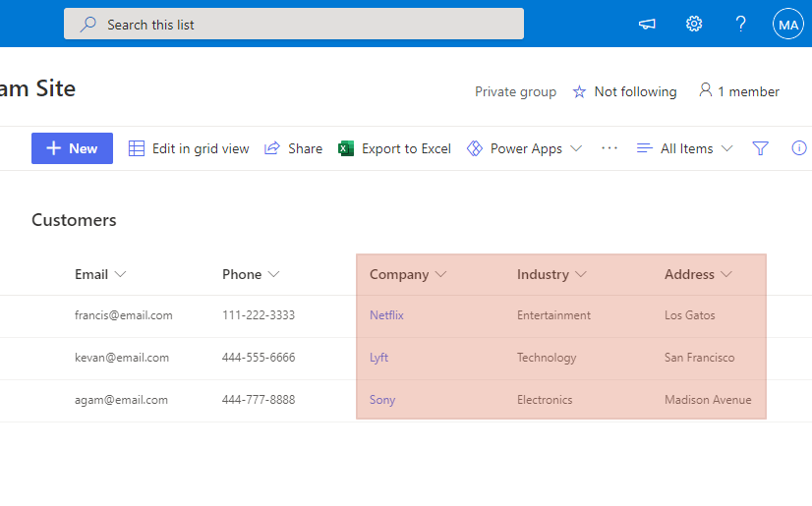
Task: Click the Industry column header
Action: (x=543, y=274)
